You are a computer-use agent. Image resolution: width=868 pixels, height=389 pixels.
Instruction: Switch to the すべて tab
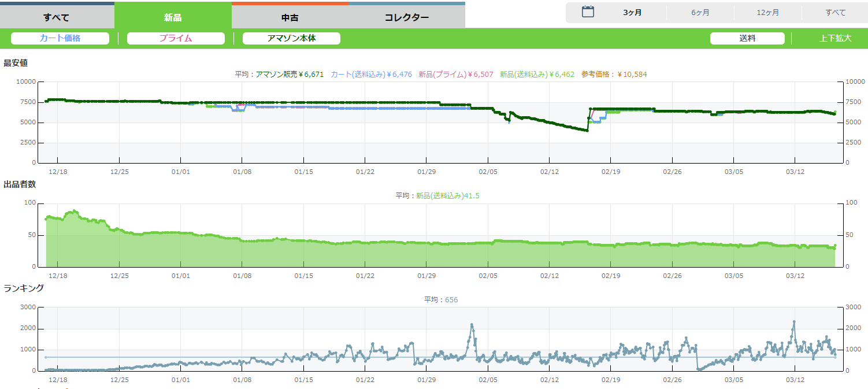(57, 17)
